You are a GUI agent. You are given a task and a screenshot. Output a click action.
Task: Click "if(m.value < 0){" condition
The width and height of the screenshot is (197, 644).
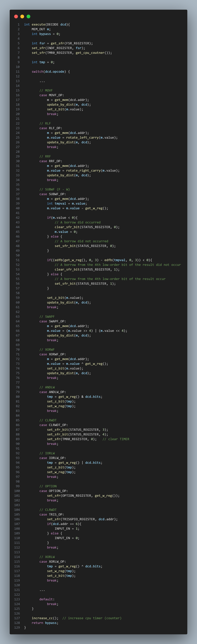(x=62, y=218)
